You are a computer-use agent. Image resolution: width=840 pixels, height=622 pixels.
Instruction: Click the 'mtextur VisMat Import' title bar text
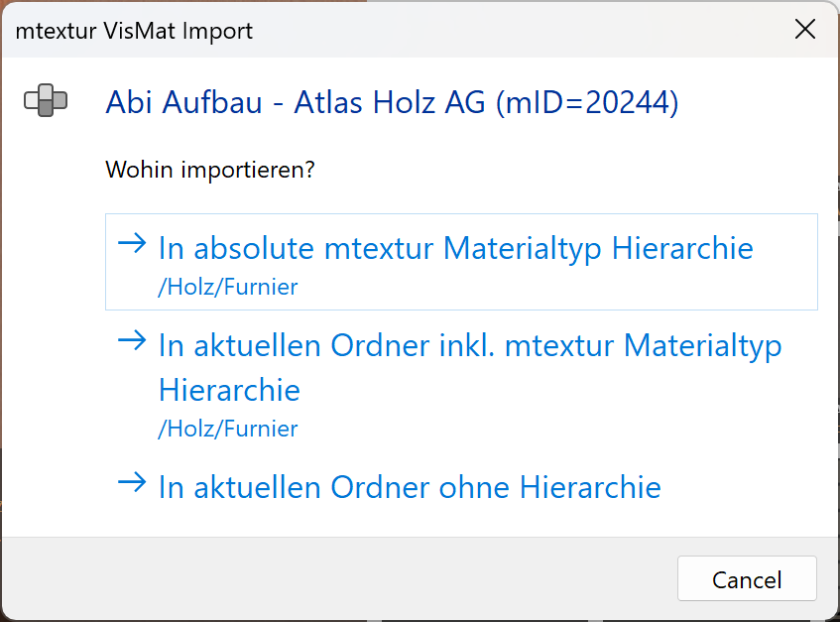tap(134, 31)
